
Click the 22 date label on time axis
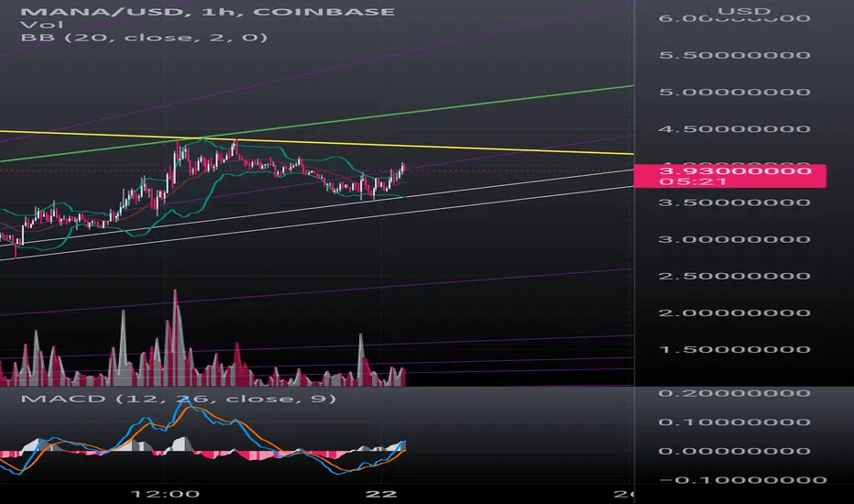[x=381, y=494]
